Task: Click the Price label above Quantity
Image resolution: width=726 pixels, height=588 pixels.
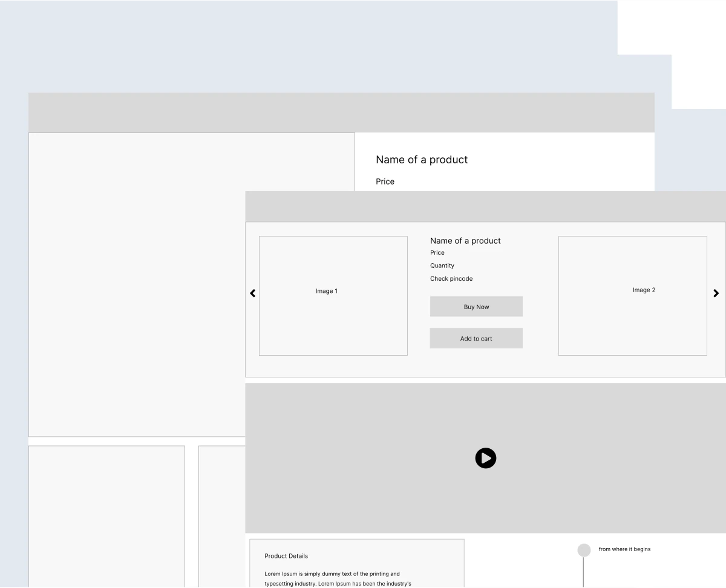Action: (437, 253)
